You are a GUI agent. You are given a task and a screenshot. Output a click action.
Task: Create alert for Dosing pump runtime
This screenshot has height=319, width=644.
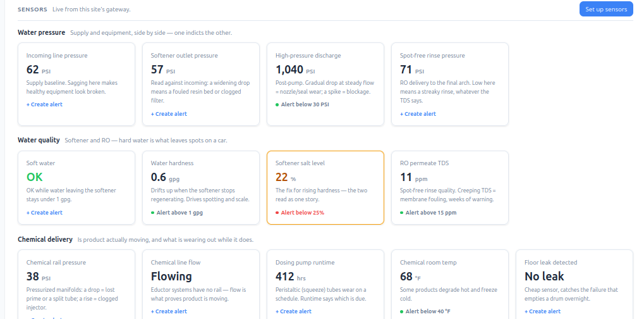(294, 311)
